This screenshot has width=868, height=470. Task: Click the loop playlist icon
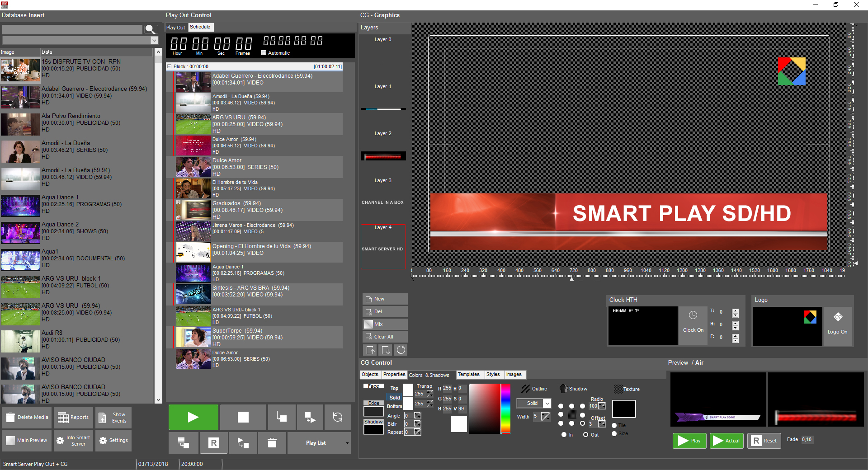(x=337, y=417)
